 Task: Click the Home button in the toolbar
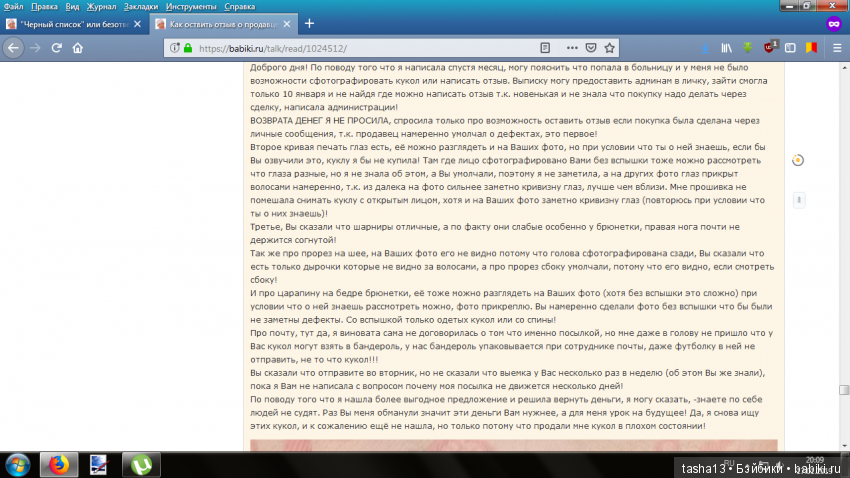[77, 47]
